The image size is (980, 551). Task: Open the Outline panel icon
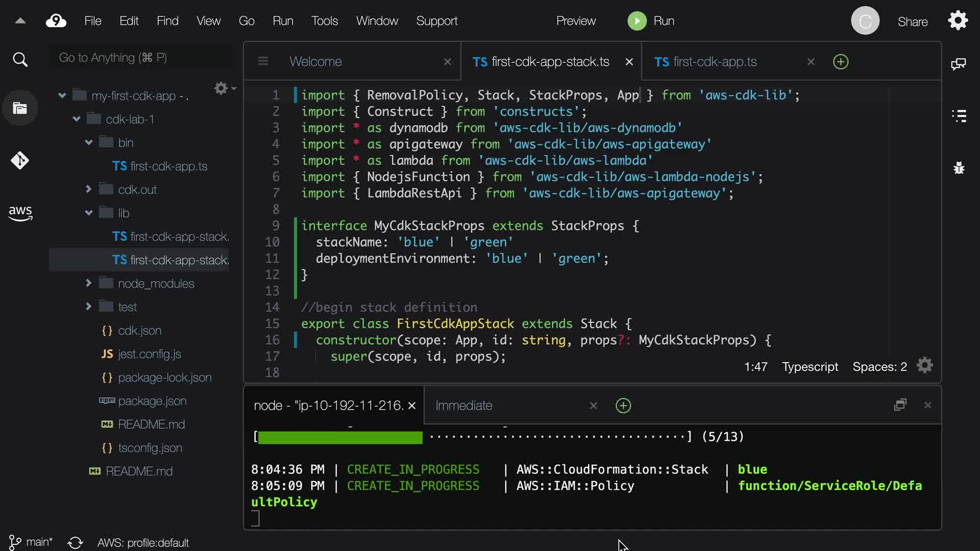[x=959, y=116]
